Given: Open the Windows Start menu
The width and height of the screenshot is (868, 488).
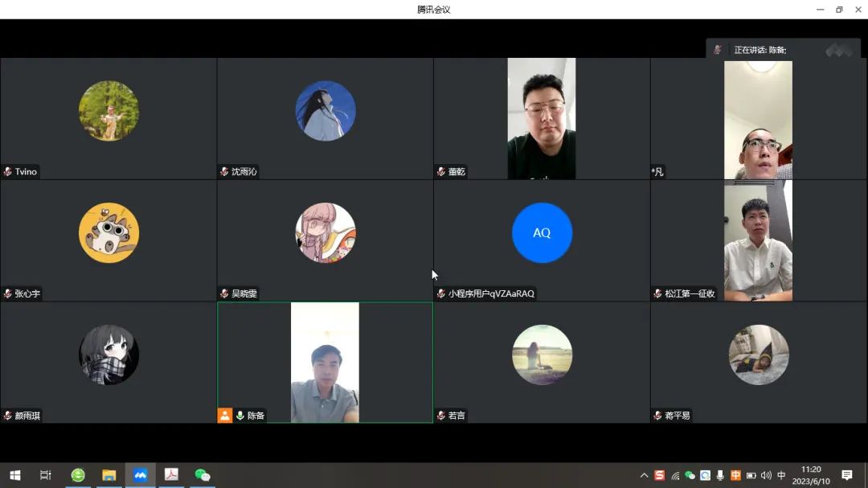Looking at the screenshot, I should 14,475.
